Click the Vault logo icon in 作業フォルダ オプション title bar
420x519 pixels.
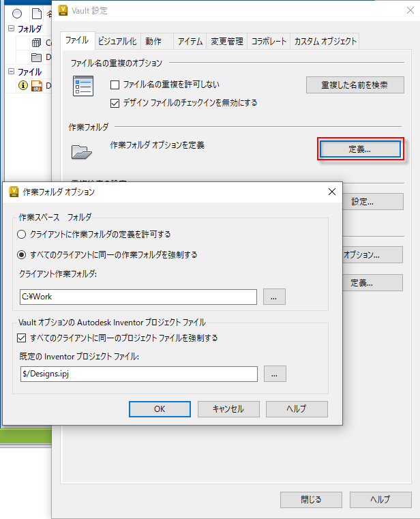click(x=14, y=192)
